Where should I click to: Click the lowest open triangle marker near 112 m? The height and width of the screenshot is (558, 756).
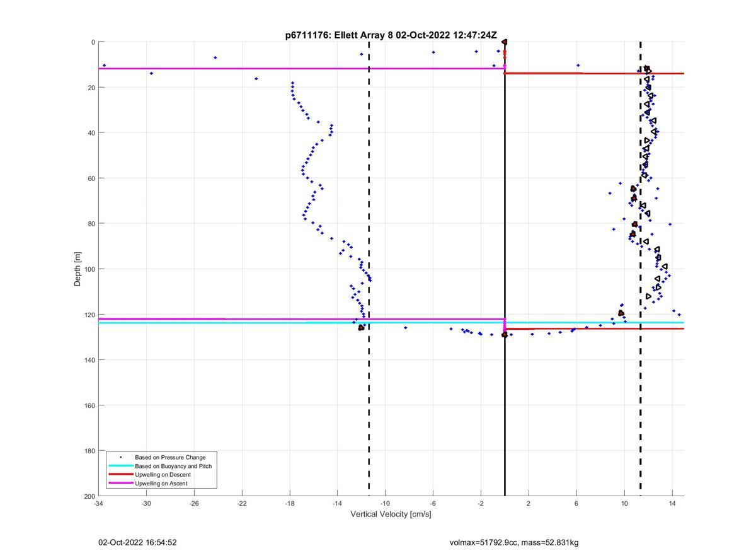(648, 296)
